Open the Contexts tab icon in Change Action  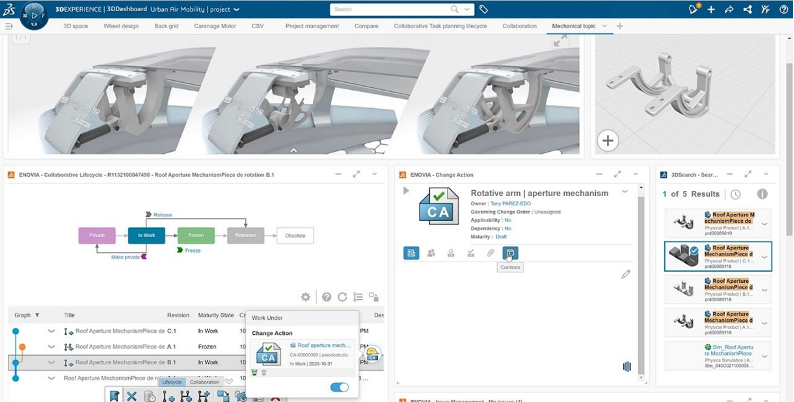[x=510, y=253]
